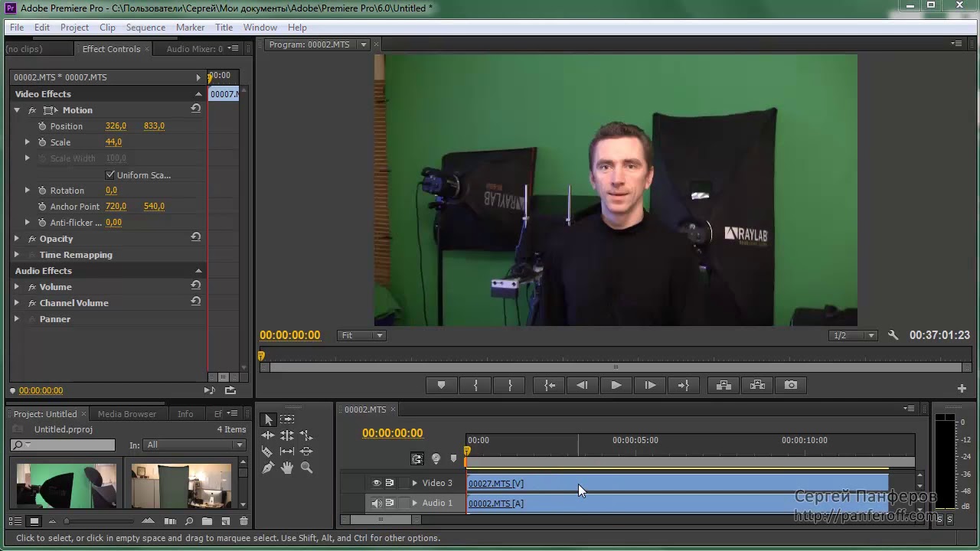
Task: Open the Marker menu
Action: tap(190, 27)
